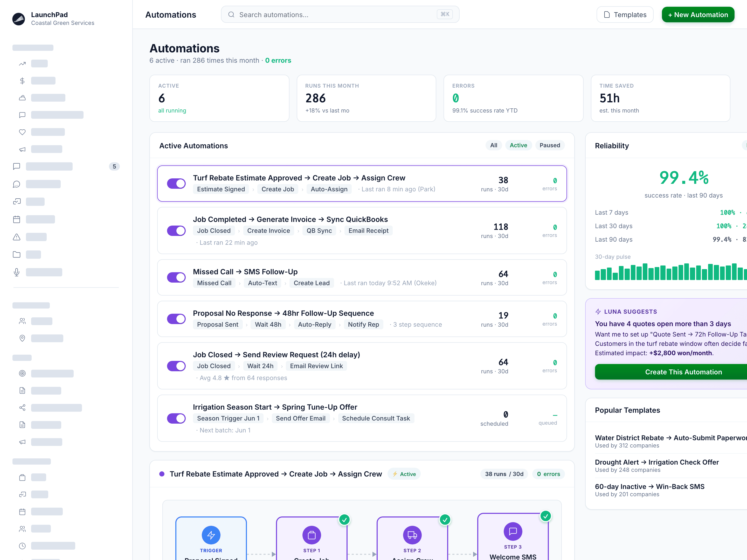This screenshot has height=560, width=747.
Task: Switch off the Send Review Request automation
Action: coord(176,366)
